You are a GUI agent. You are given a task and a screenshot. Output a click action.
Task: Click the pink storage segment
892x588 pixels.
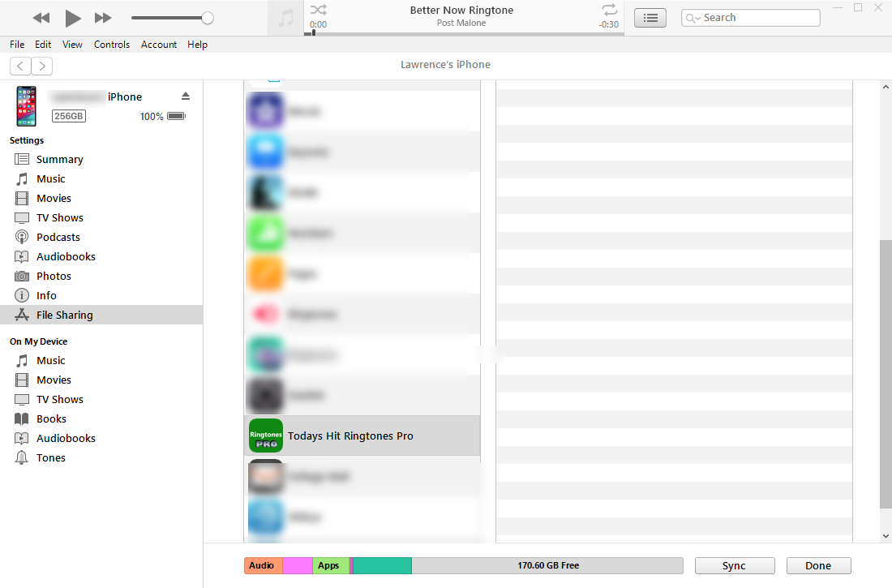coord(298,565)
